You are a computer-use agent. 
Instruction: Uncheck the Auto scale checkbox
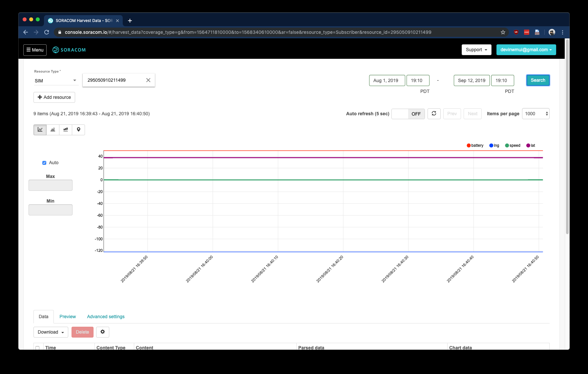pos(44,163)
